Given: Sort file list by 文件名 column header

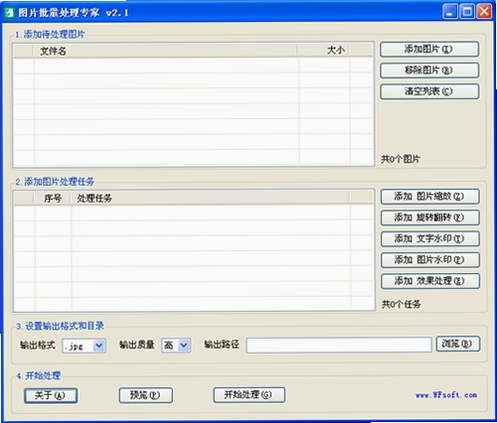Looking at the screenshot, I should pyautogui.click(x=165, y=51).
